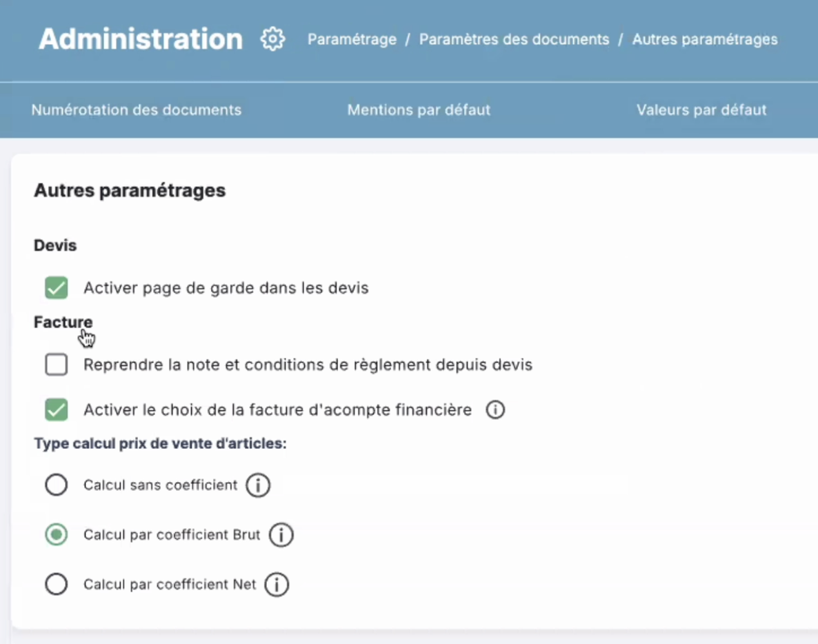Switch to Mentions par défaut tab

coord(419,110)
